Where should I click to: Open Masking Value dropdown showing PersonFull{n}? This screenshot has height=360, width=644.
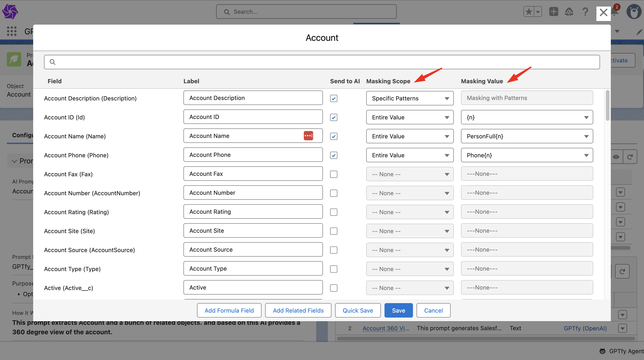tap(526, 136)
